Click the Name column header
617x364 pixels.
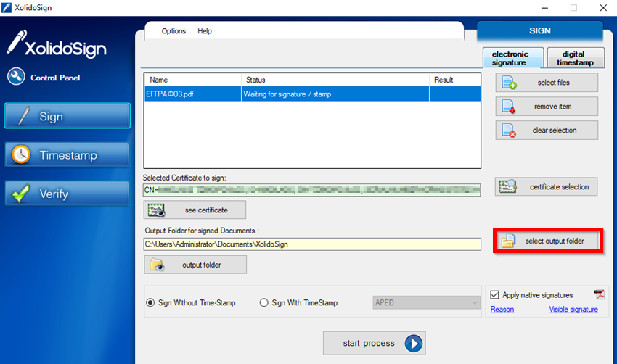(x=193, y=80)
